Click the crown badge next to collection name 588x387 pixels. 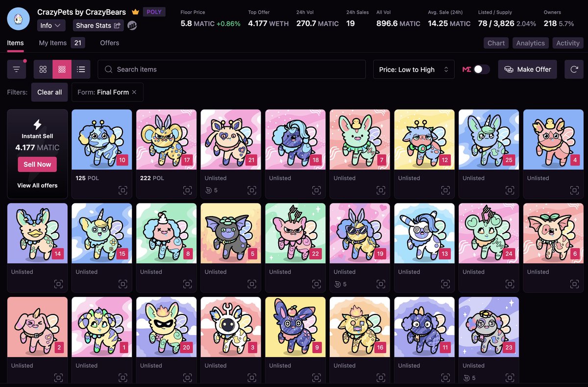136,11
